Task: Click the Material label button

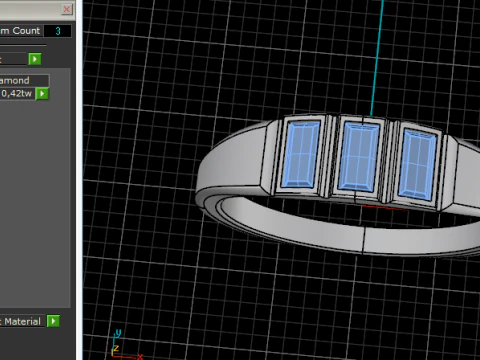Action: pyautogui.click(x=22, y=321)
